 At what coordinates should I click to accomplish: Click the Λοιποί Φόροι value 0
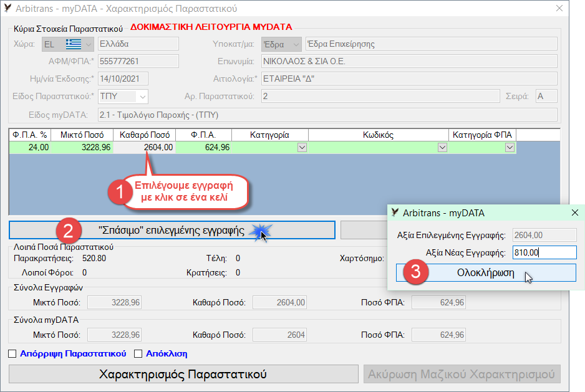85,272
